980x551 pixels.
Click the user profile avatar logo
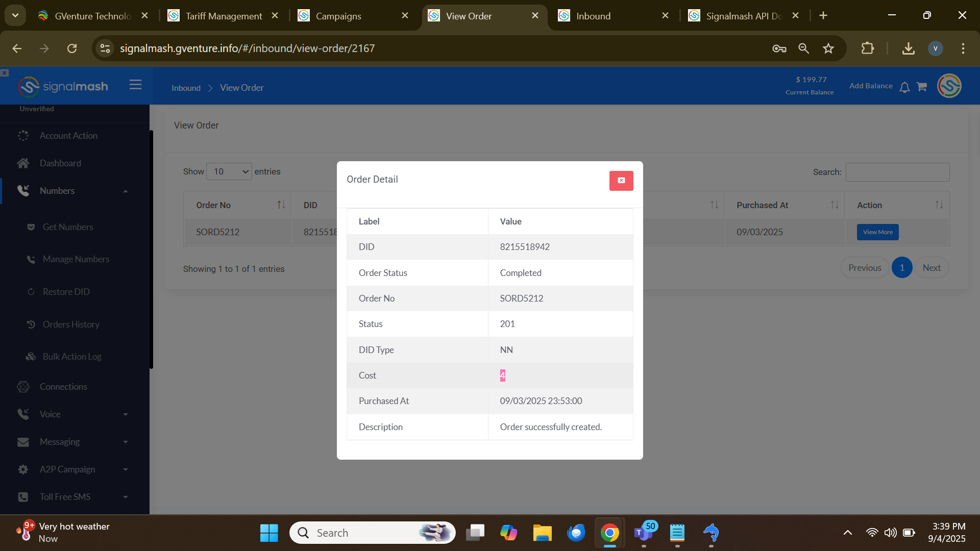pyautogui.click(x=949, y=86)
